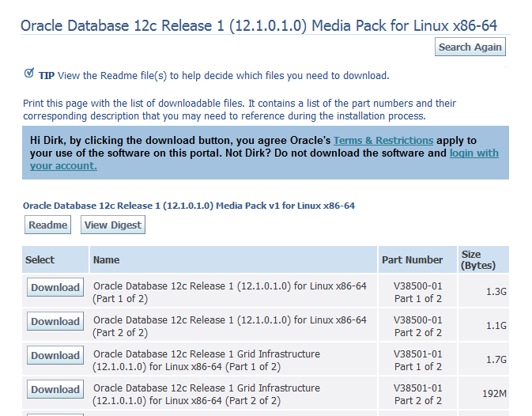Image resolution: width=532 pixels, height=416 pixels.
Task: Select the 192M size cell
Action: point(484,393)
